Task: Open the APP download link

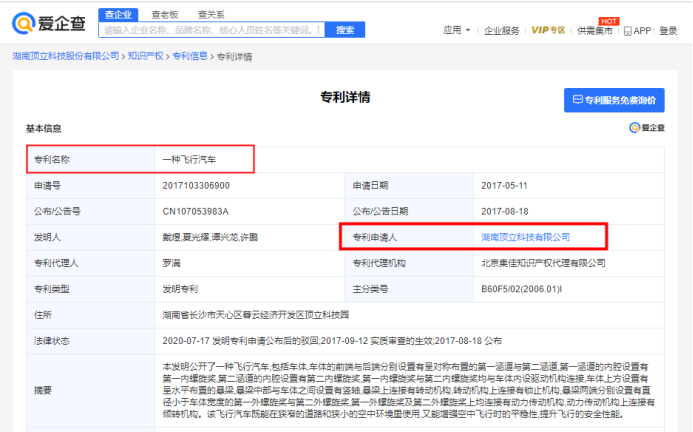Action: [637, 31]
